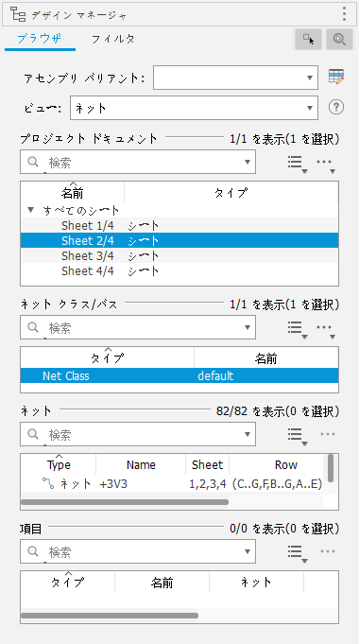The width and height of the screenshot is (359, 644).
Task: Click the 1,2,3,4 sheet cell of +3V3
Action: pyautogui.click(x=208, y=484)
